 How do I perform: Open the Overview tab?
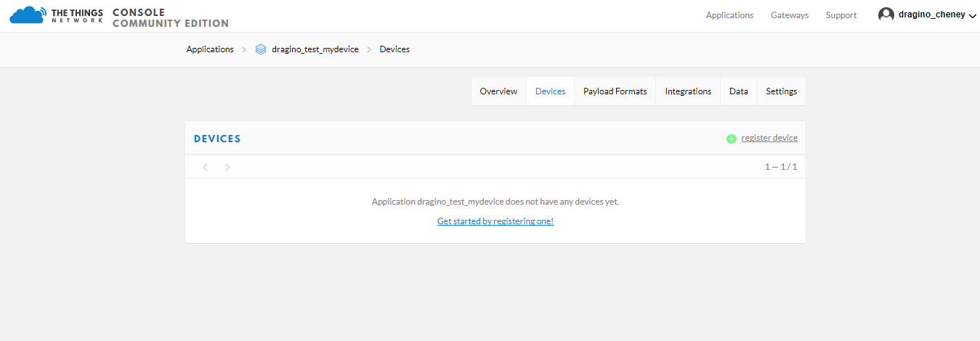[x=498, y=91]
